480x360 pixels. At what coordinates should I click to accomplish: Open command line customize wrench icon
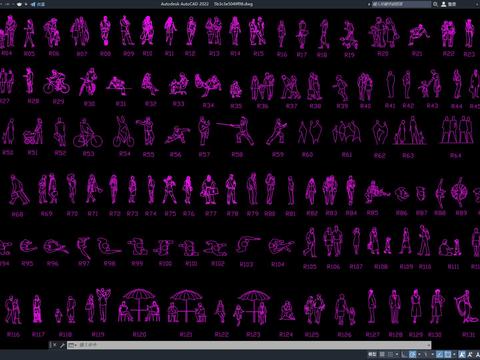(62, 345)
